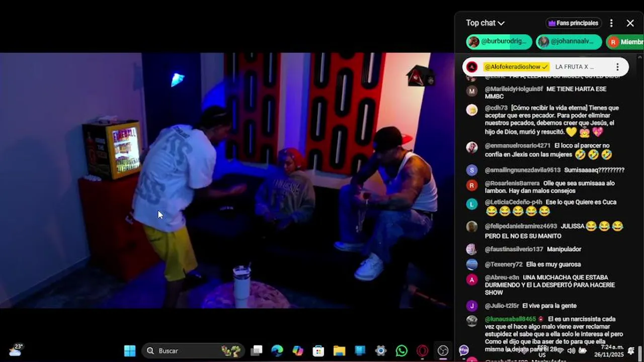Click avatar of @RosarlenisBarrera

(x=471, y=186)
